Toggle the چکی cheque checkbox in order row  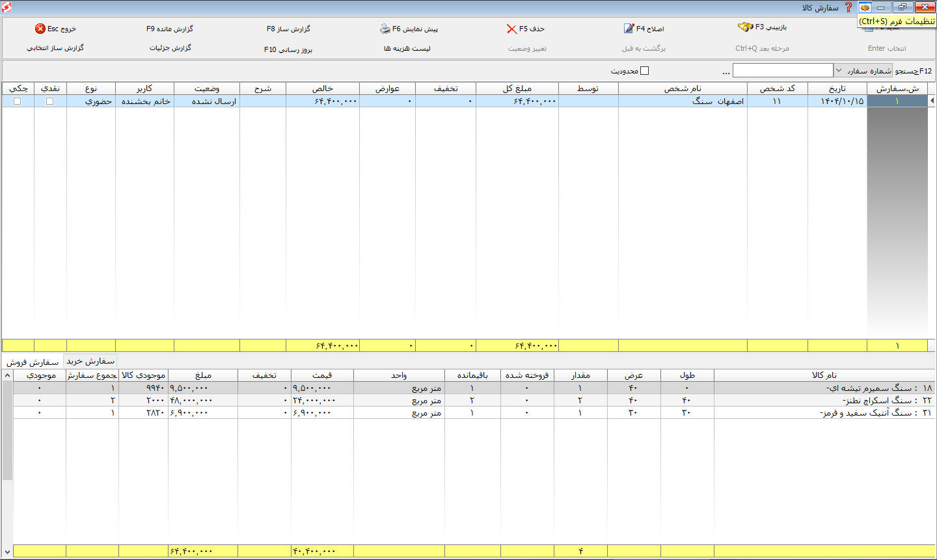(18, 101)
